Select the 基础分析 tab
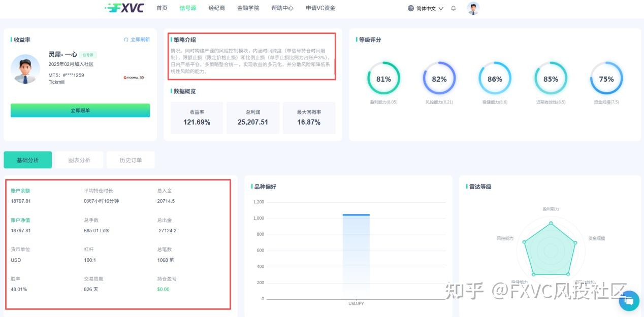This screenshot has height=317, width=644. (x=27, y=160)
